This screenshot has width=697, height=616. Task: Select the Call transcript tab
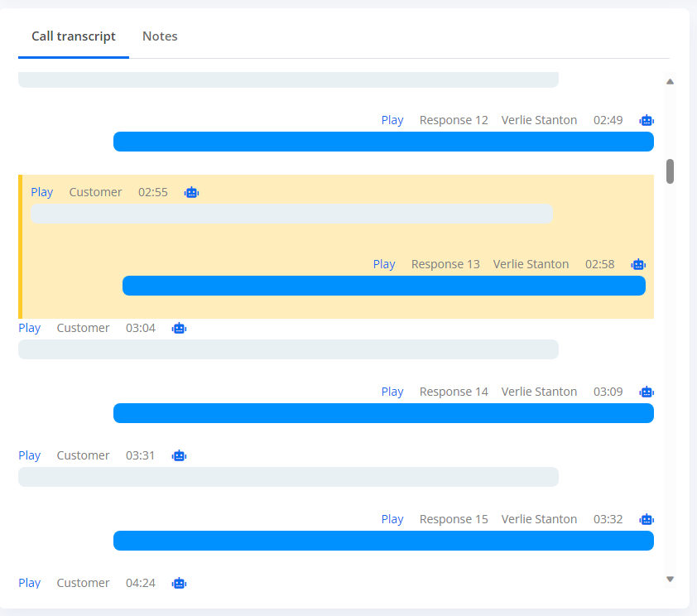74,36
